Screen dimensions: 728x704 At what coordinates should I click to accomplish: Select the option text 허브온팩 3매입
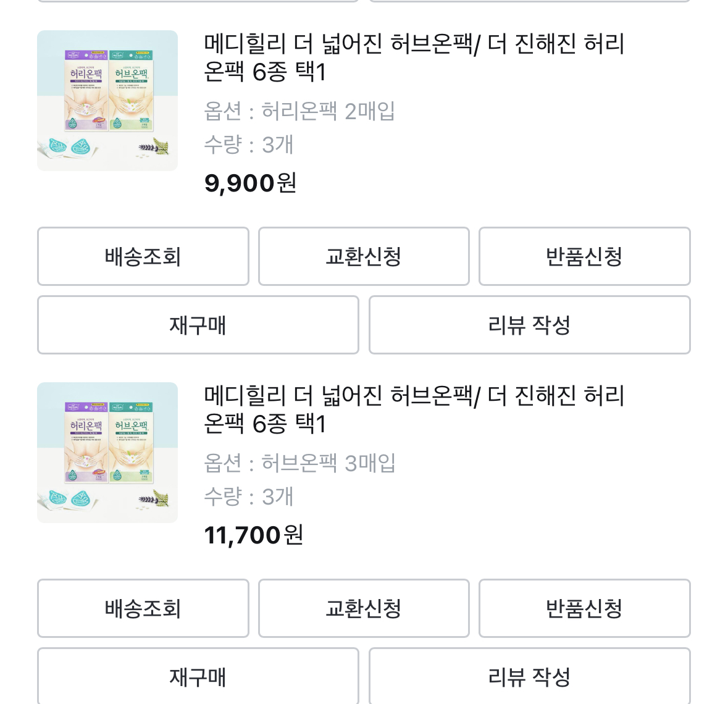tap(299, 463)
